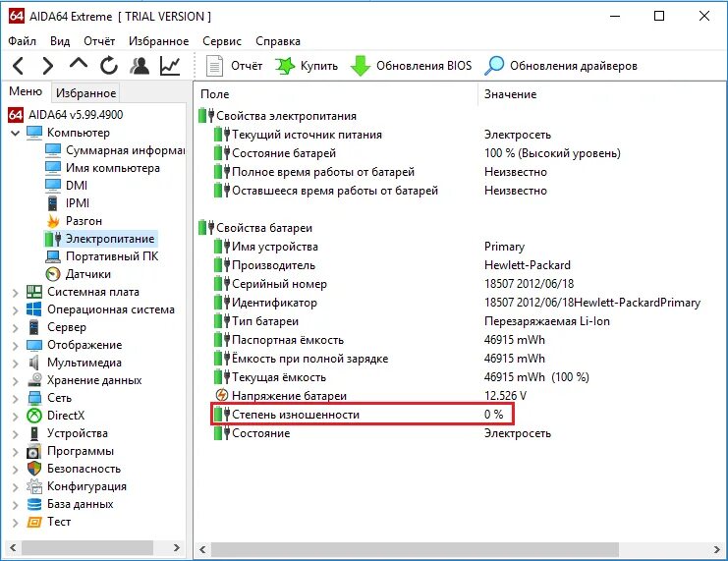Click the Купить buy button
728x561 pixels.
307,66
